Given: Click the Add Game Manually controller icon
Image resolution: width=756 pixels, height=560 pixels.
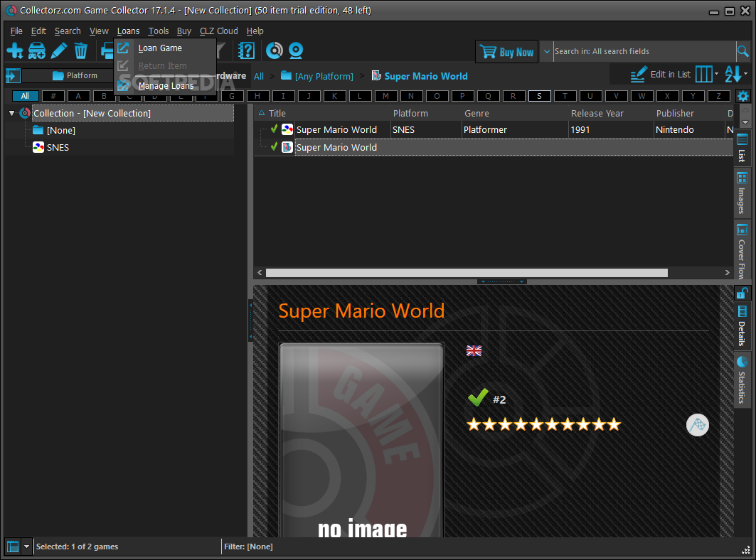Looking at the screenshot, I should (x=37, y=50).
